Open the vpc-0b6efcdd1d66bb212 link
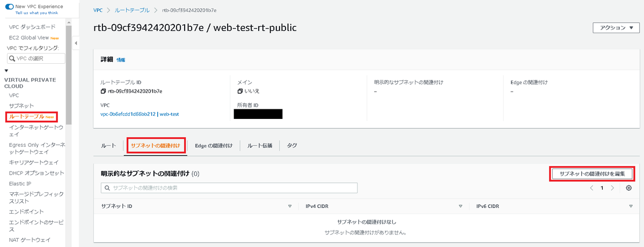 [128, 114]
